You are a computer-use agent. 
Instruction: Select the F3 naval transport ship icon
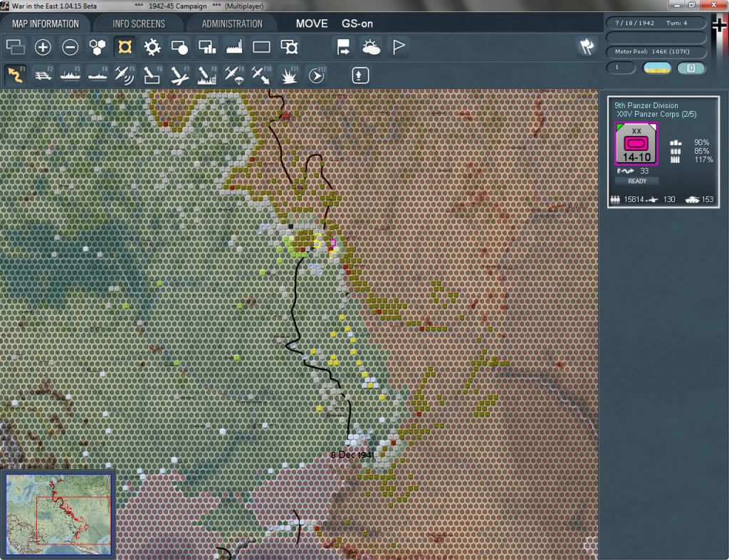coord(70,75)
